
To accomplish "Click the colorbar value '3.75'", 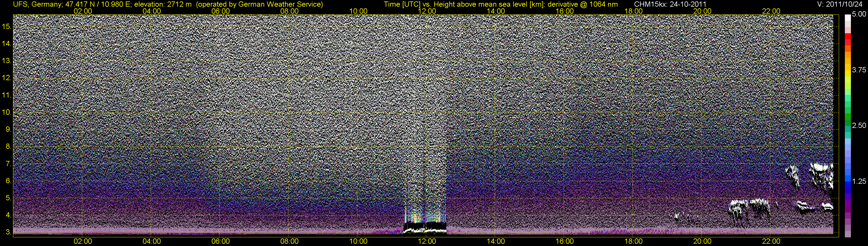I will (859, 70).
